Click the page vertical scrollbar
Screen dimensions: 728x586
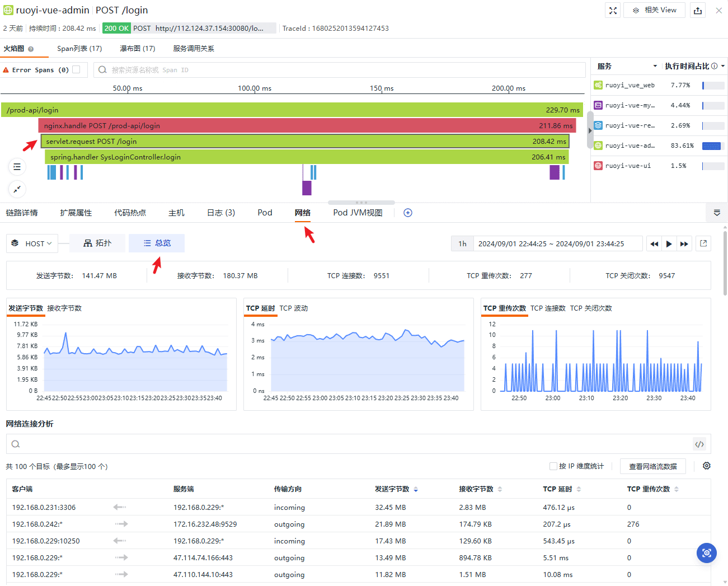pyautogui.click(x=725, y=263)
